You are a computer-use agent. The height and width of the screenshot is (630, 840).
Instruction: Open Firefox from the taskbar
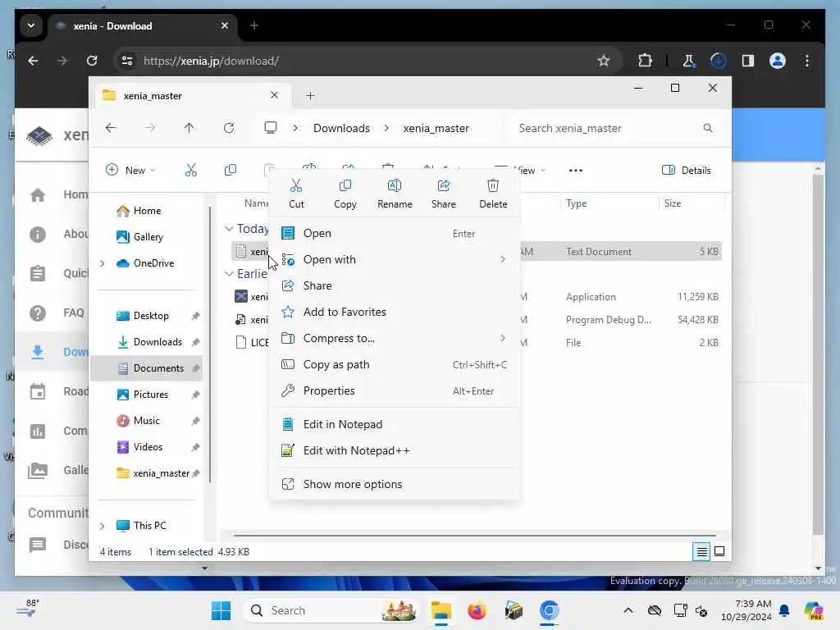coord(477,610)
